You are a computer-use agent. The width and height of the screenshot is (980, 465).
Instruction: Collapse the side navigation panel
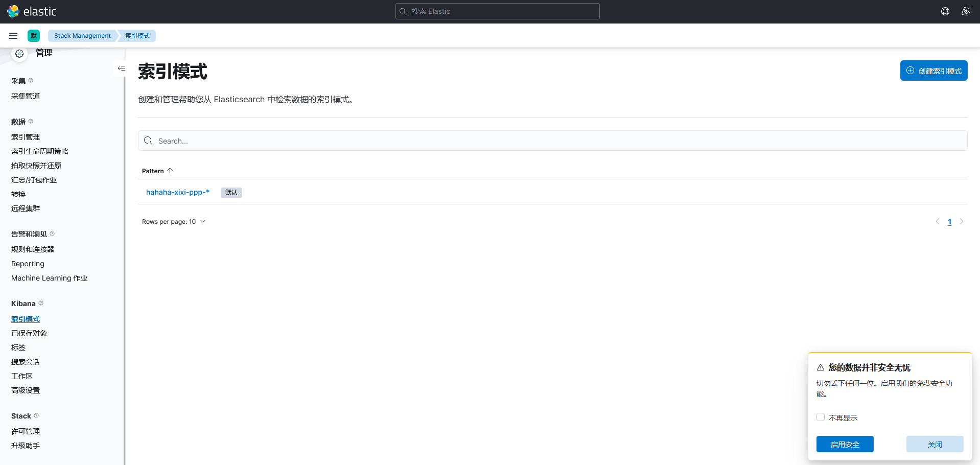(121, 68)
